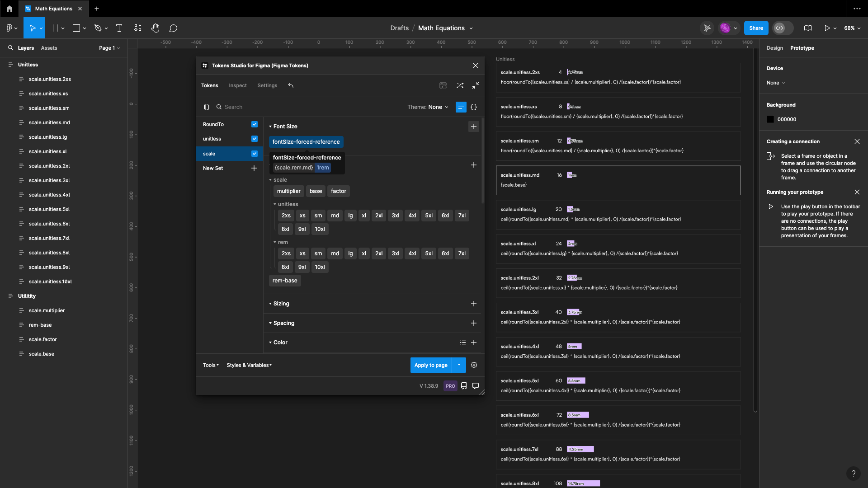868x488 pixels.
Task: Click the black background color swatch
Action: (x=770, y=119)
